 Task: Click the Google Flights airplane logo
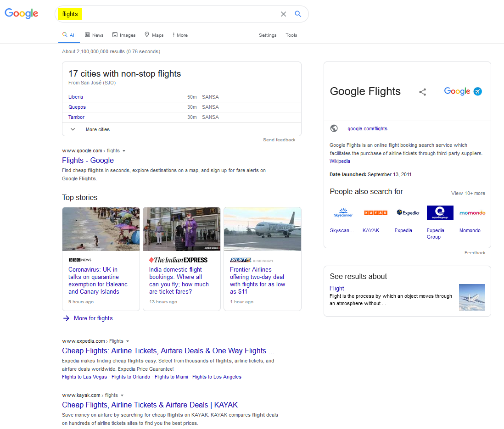point(463,91)
